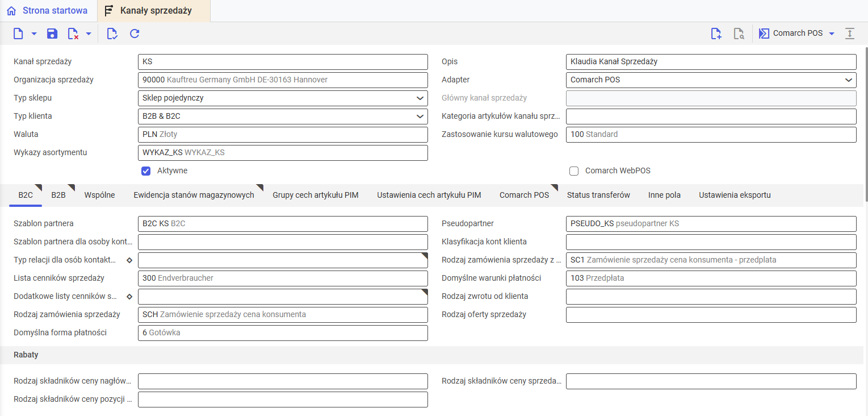This screenshot has width=868, height=416.
Task: Click the Domyślne warunki płatności field
Action: 711,278
